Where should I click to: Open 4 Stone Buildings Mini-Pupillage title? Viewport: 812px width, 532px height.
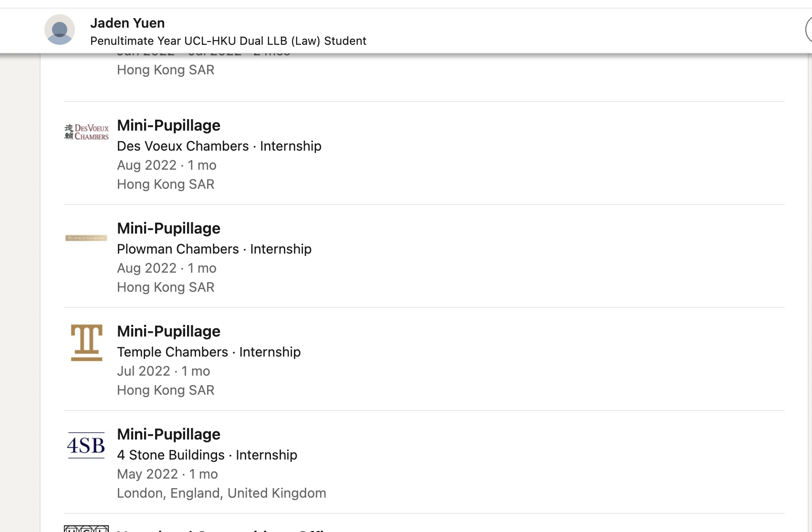(168, 434)
